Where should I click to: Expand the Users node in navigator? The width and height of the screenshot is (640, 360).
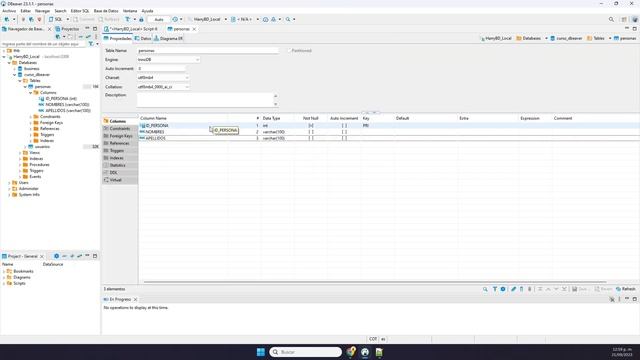pyautogui.click(x=9, y=183)
